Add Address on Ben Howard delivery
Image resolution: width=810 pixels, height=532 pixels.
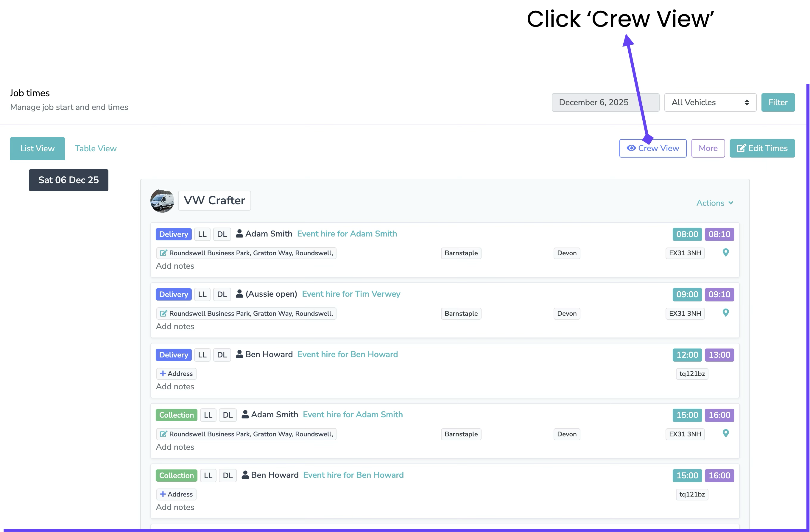176,374
